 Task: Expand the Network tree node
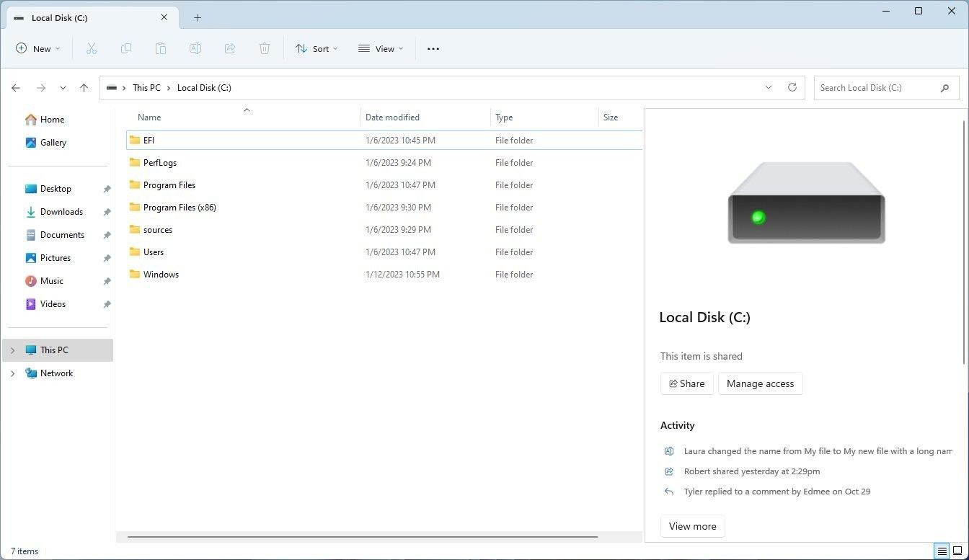(x=12, y=373)
